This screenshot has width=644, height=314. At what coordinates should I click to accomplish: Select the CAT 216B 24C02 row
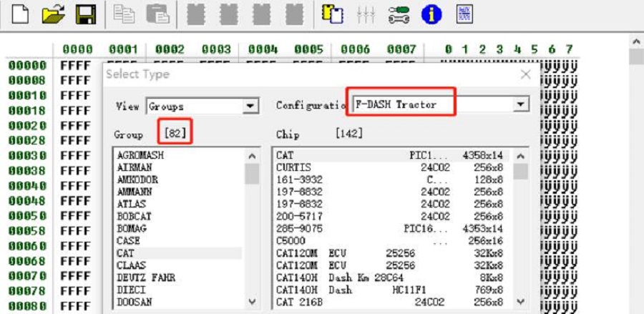tap(392, 302)
